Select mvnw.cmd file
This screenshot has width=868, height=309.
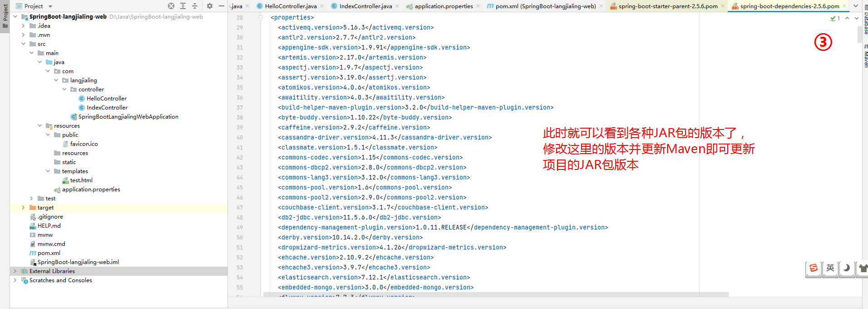(x=51, y=244)
